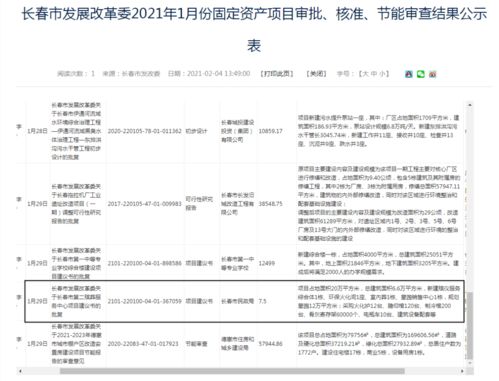Screen dimensions: 499x381
Task: Click the amount cell 38548.75
Action: (x=270, y=204)
